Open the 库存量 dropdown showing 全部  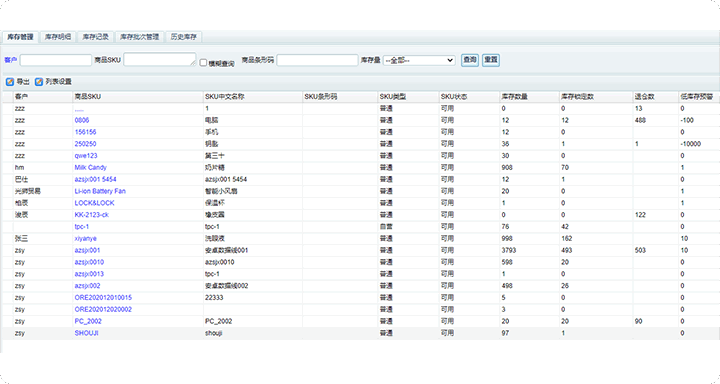pyautogui.click(x=419, y=60)
